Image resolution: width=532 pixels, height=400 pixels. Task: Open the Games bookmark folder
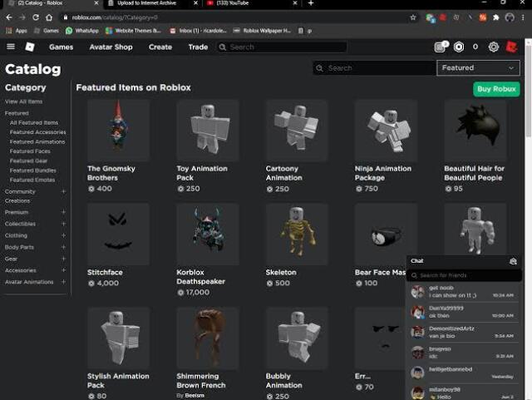coord(47,31)
